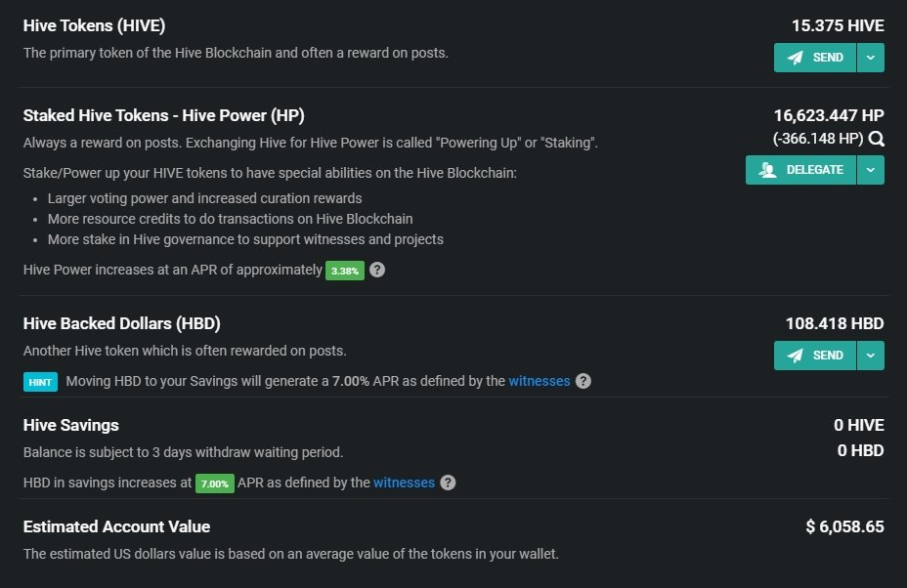Click the help icon beside 3.38% APR
Image resolution: width=907 pixels, height=588 pixels.
coord(377,270)
